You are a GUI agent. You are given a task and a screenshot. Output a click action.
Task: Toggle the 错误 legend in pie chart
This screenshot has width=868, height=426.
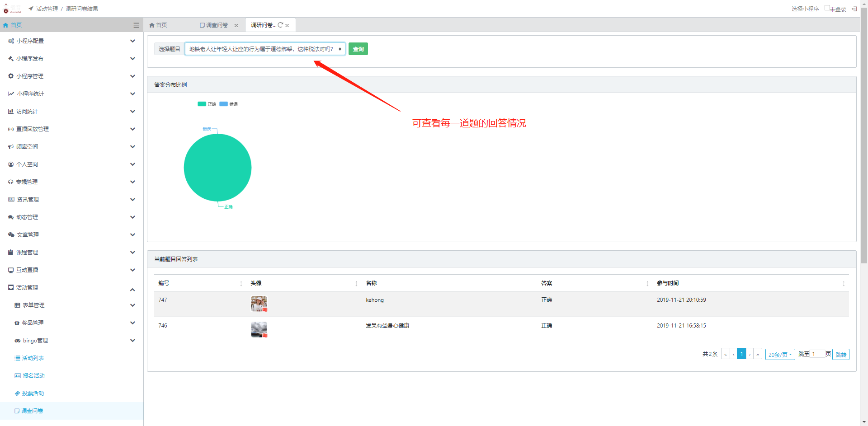228,104
